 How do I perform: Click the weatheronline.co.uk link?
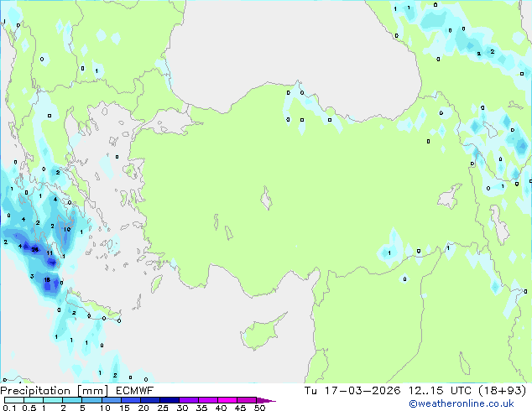click(x=462, y=403)
